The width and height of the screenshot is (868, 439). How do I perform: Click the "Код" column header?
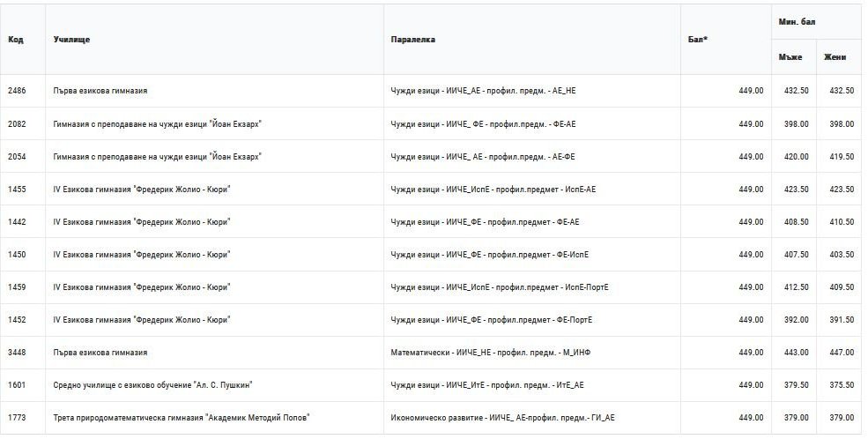16,40
